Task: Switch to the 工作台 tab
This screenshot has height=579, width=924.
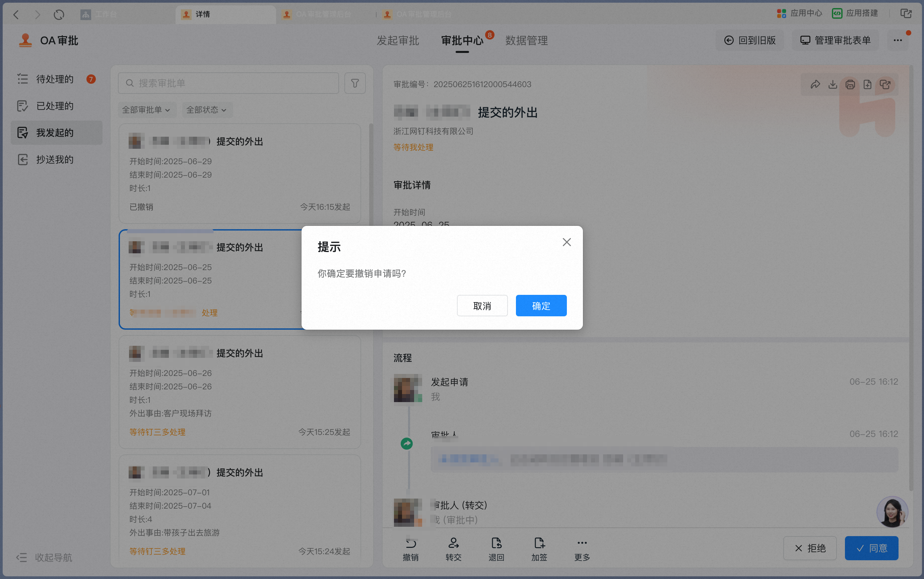Action: (99, 14)
